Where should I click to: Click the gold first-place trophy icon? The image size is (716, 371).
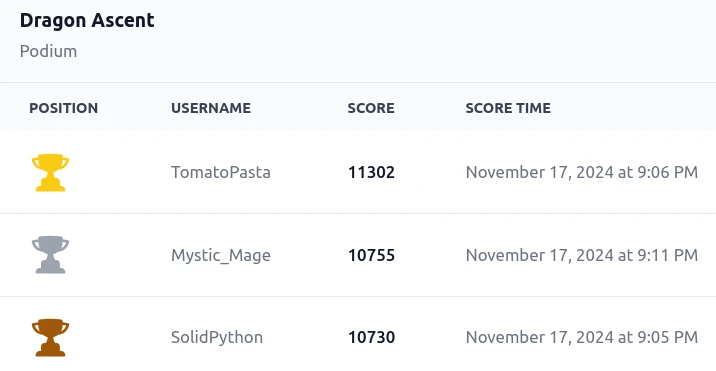(50, 172)
